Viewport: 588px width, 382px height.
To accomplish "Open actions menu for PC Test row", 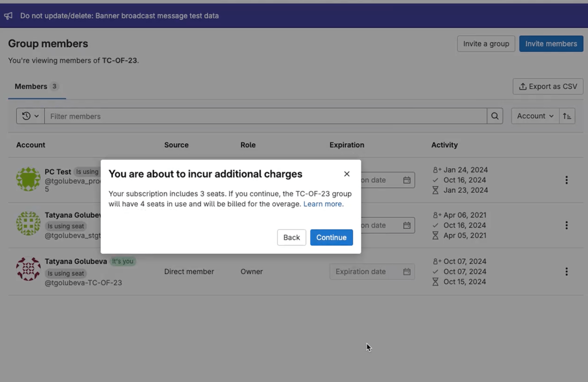I will coord(566,180).
